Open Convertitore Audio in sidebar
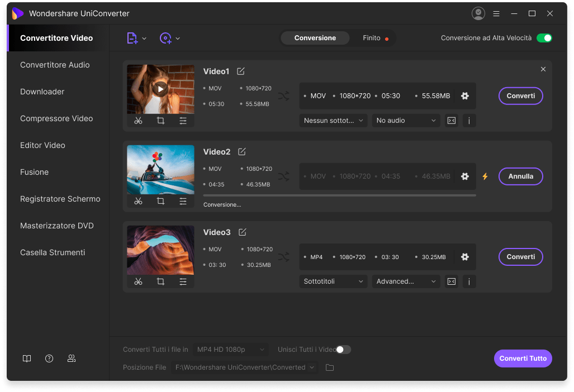Screen dimensions: 574x392 [x=55, y=65]
